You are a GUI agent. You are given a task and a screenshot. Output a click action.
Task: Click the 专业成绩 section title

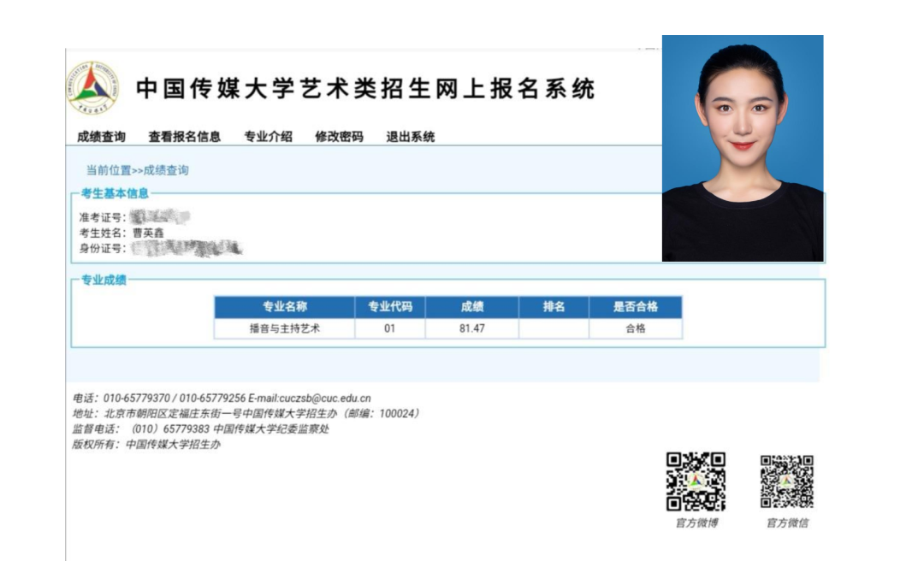tap(104, 280)
